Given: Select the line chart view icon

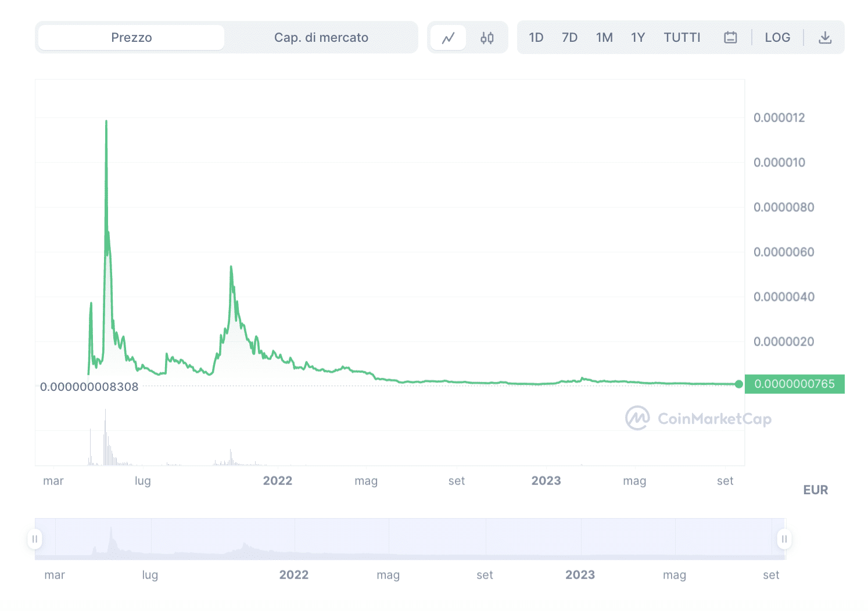Looking at the screenshot, I should coord(449,37).
